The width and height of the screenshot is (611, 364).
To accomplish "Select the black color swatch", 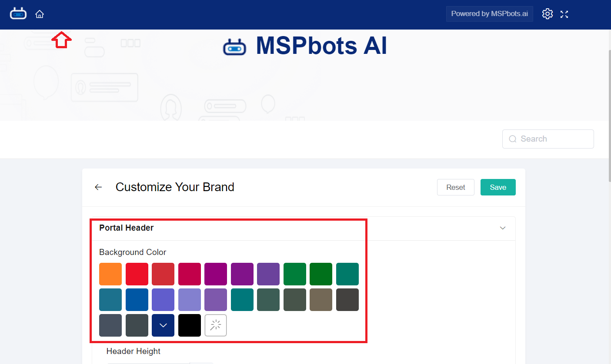I will pos(190,325).
